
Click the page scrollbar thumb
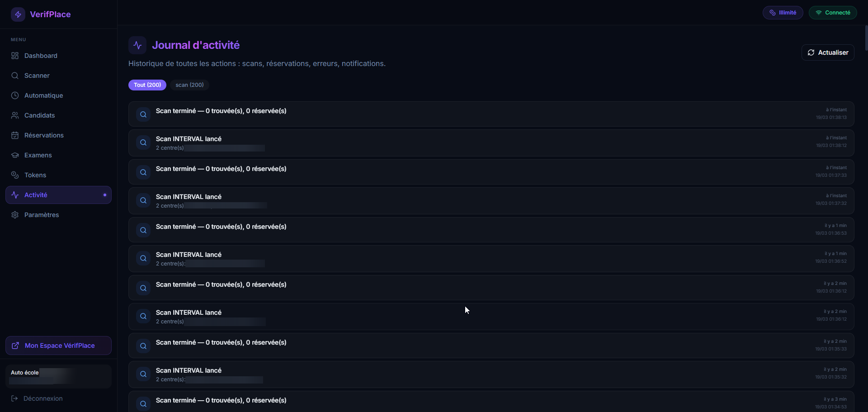pyautogui.click(x=866, y=38)
